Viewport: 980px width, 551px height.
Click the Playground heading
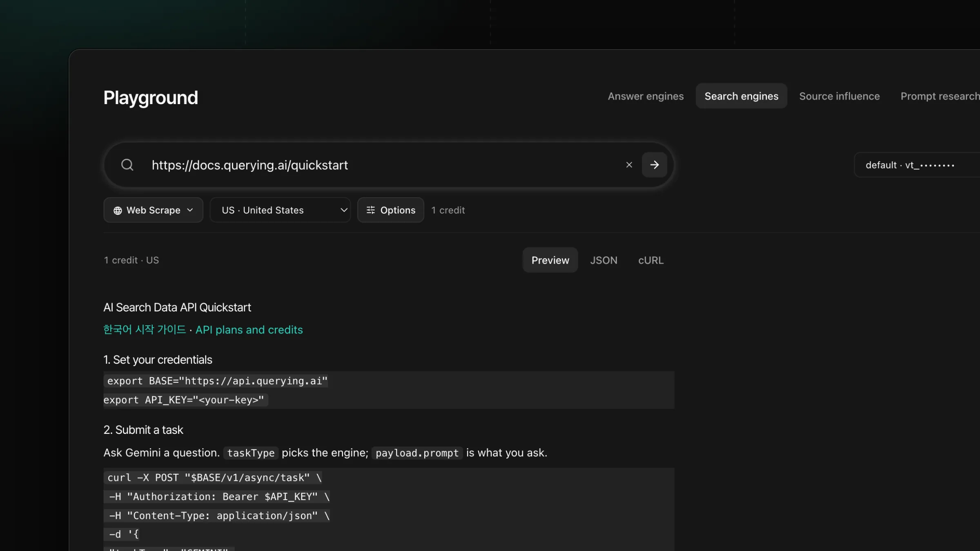pos(150,98)
